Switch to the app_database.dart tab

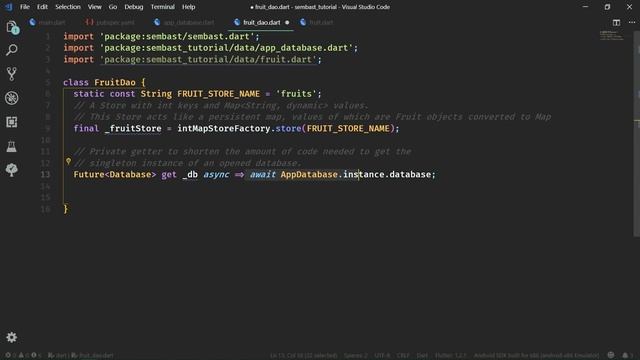click(x=184, y=22)
